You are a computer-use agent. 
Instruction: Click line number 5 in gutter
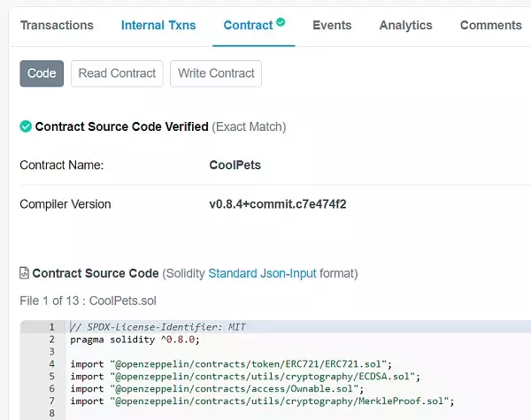[52, 376]
